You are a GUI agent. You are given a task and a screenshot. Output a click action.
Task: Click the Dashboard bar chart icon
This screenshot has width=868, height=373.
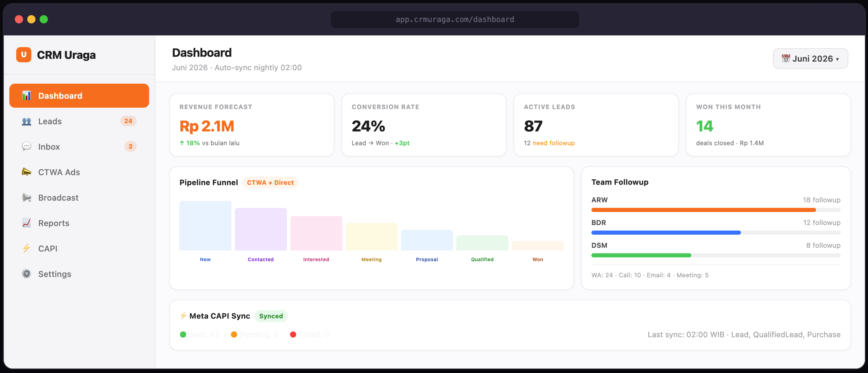(27, 96)
